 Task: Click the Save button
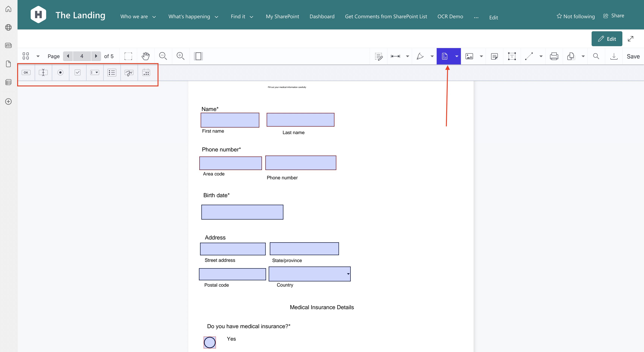tap(633, 56)
